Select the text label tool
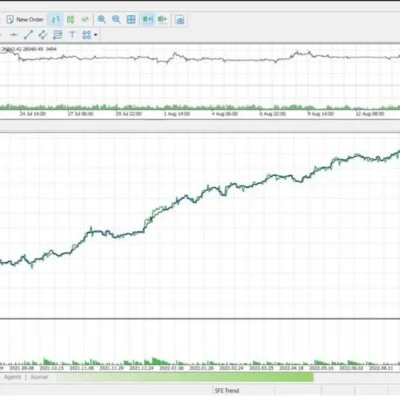 click(x=72, y=35)
